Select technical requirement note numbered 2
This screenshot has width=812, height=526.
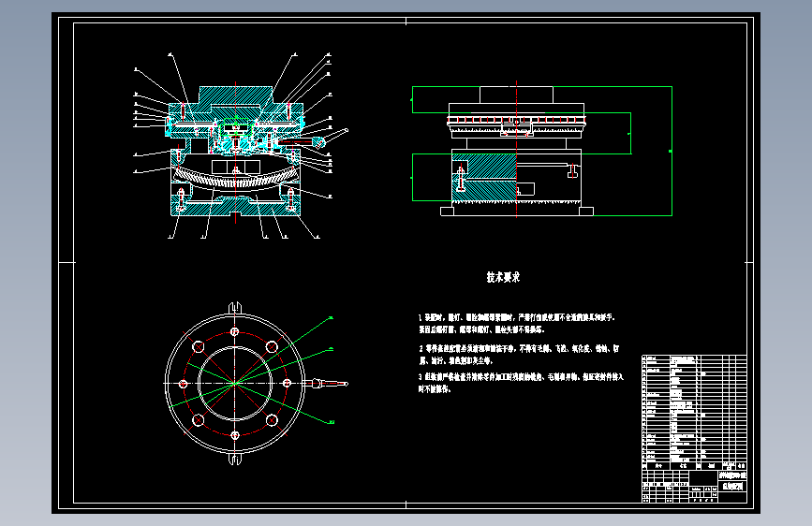(519, 354)
